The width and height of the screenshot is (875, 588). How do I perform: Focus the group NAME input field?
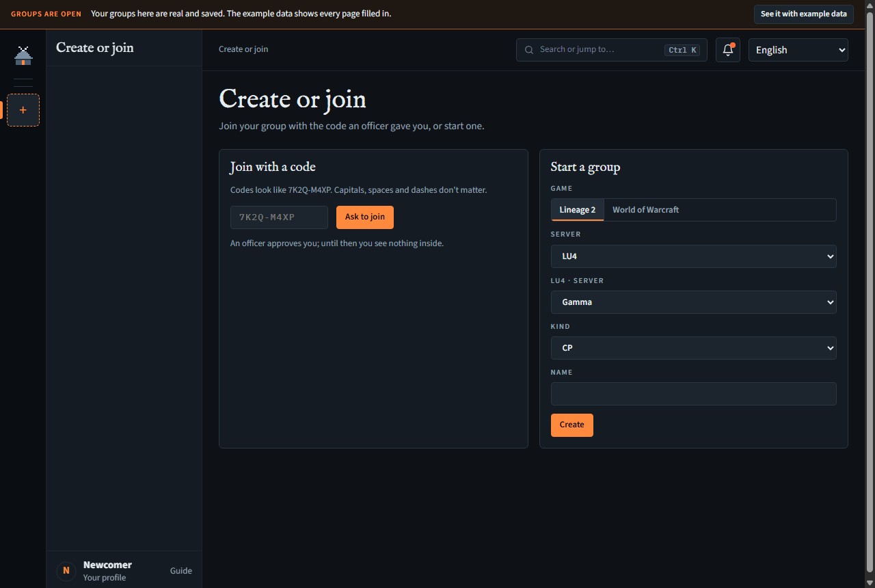tap(694, 394)
